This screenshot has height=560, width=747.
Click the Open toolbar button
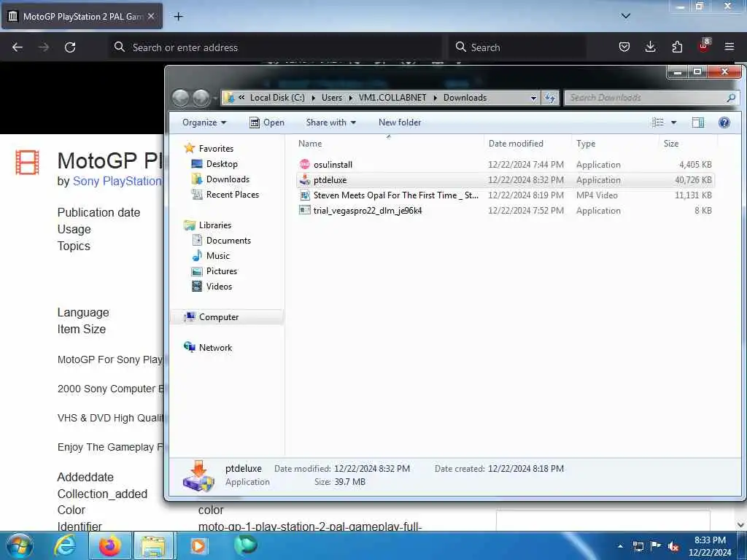pos(267,122)
